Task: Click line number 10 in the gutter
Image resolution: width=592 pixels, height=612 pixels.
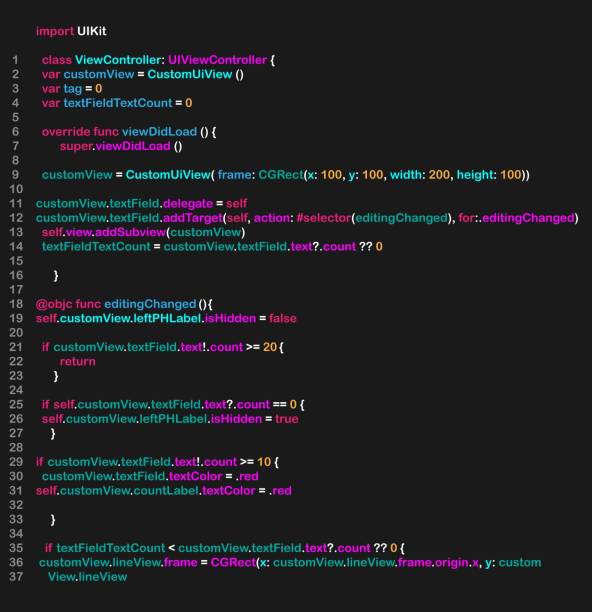Action: pos(16,189)
